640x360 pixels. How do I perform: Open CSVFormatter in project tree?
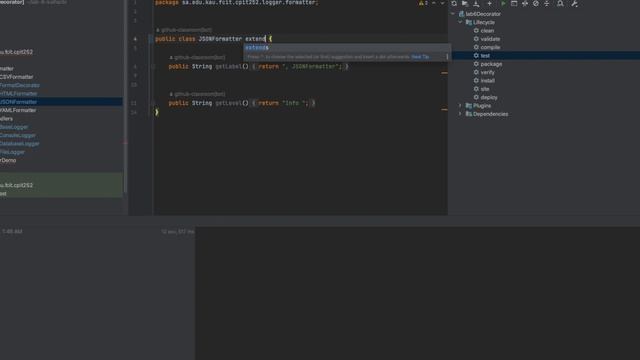(16, 77)
